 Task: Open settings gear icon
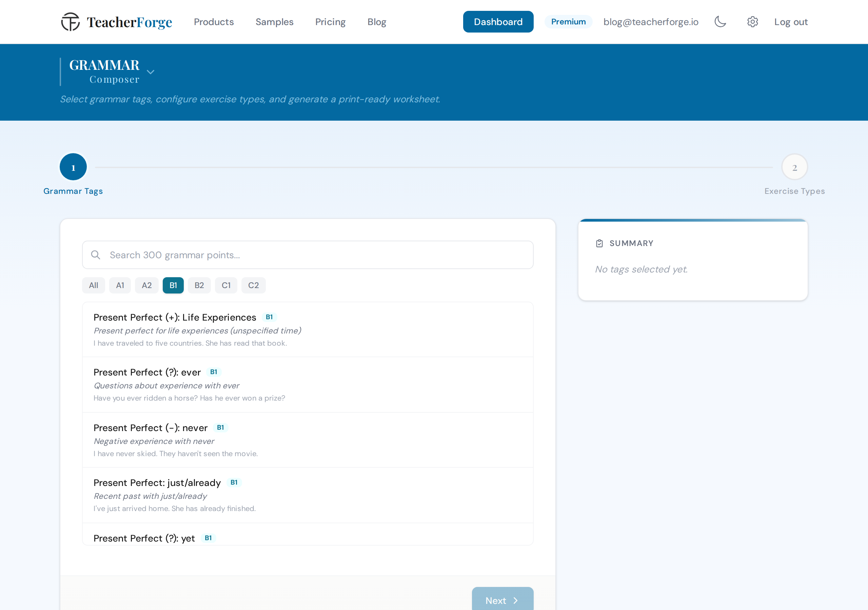pos(753,22)
